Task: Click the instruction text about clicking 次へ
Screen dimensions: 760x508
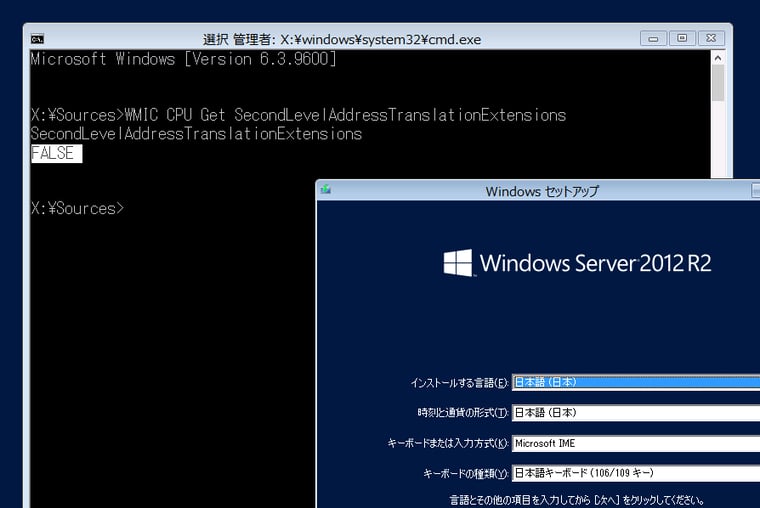Action: 577,500
